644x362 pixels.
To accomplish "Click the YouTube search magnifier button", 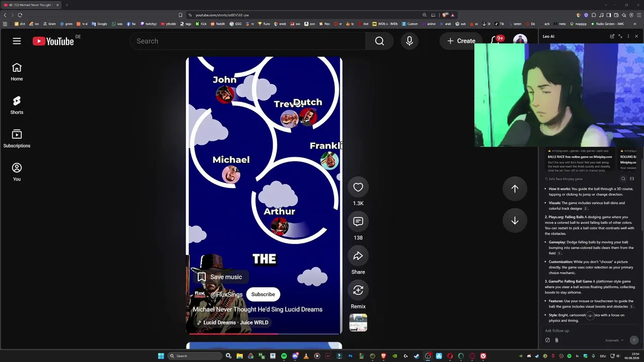I will 379,41.
